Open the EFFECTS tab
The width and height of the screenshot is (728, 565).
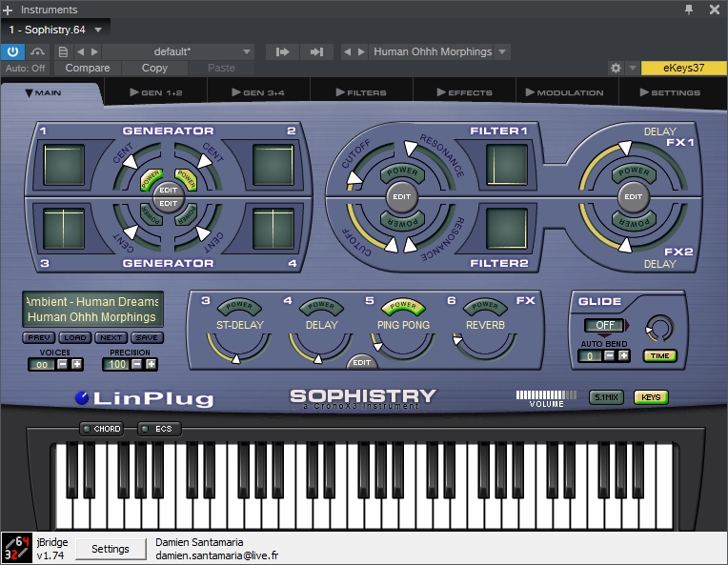[x=464, y=92]
